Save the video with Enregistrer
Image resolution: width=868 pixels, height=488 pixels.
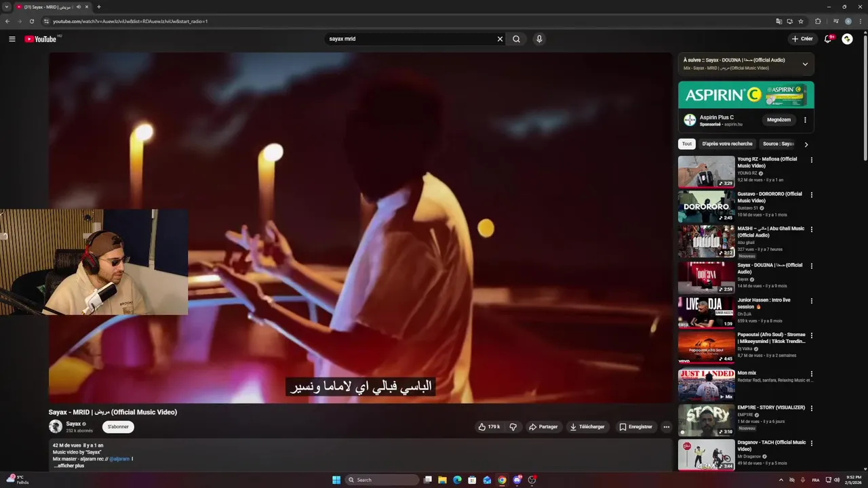coord(636,427)
